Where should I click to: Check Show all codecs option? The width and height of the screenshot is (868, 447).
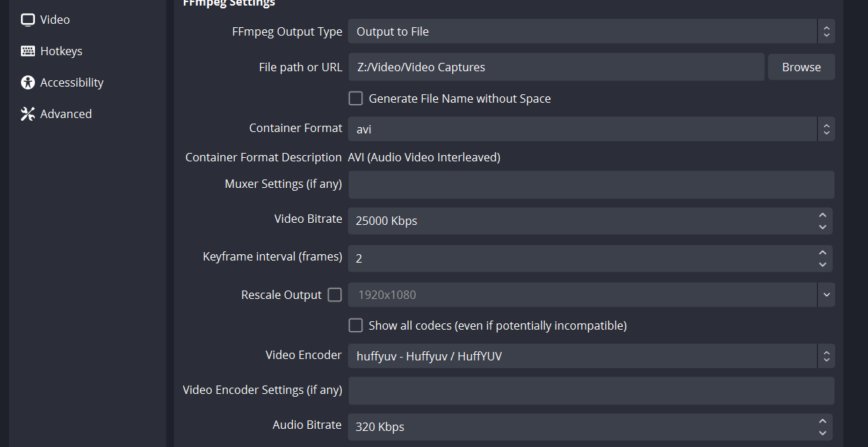click(356, 325)
